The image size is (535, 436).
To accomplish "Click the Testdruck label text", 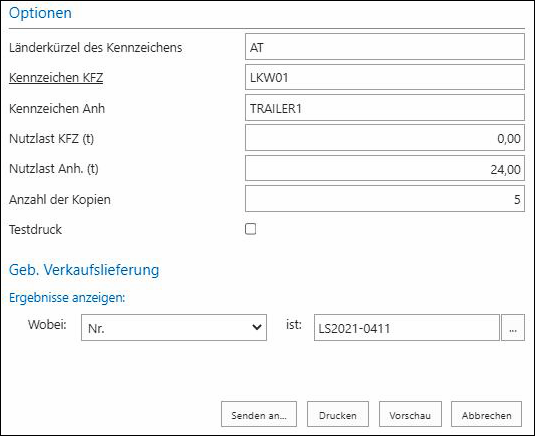I will point(35,229).
